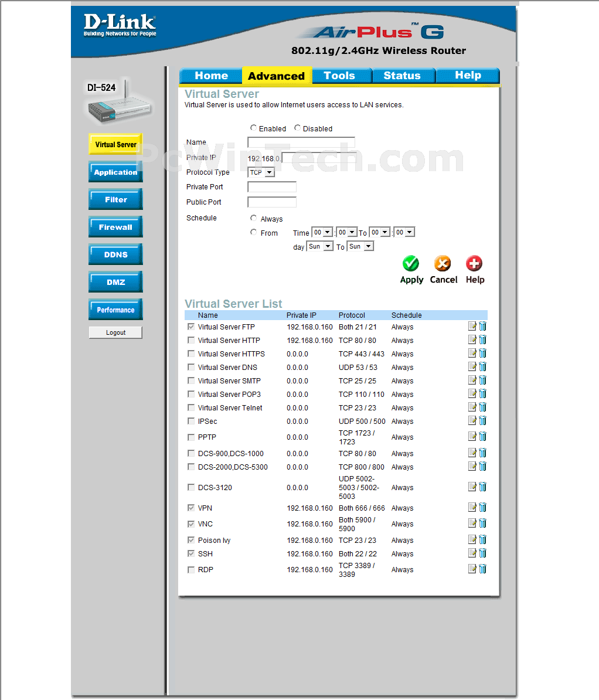
Task: Edit the Virtual Server Telnet entry
Action: 472,407
